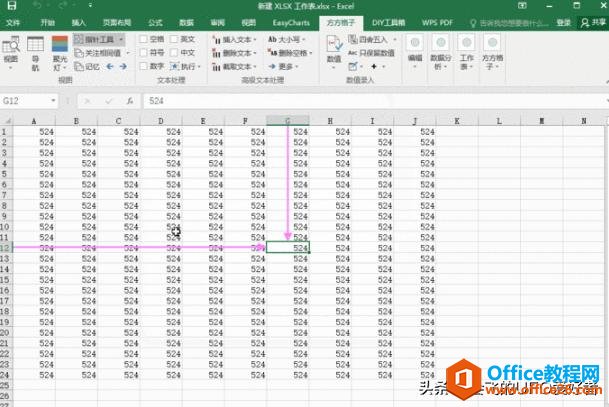Open the 视图 view tool icon
The height and width of the screenshot is (407, 609).
pos(10,47)
